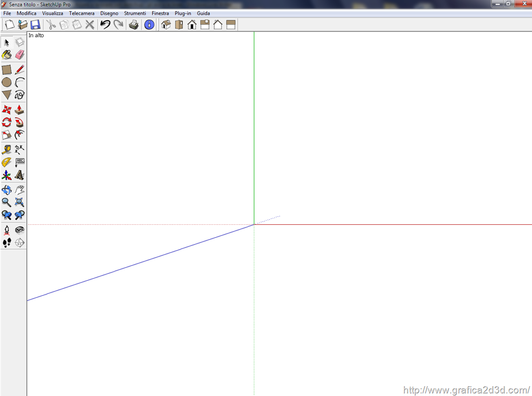
Task: Click the Walk footprints tool
Action: click(7, 242)
